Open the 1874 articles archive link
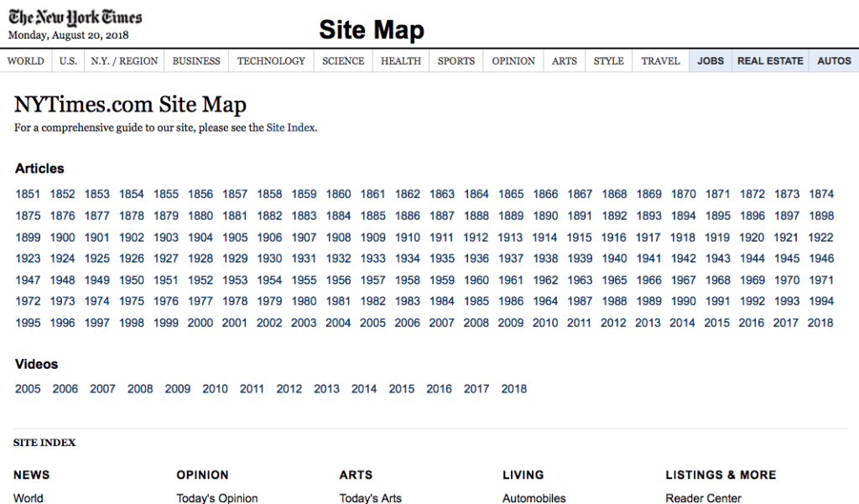This screenshot has width=859, height=504. (821, 195)
